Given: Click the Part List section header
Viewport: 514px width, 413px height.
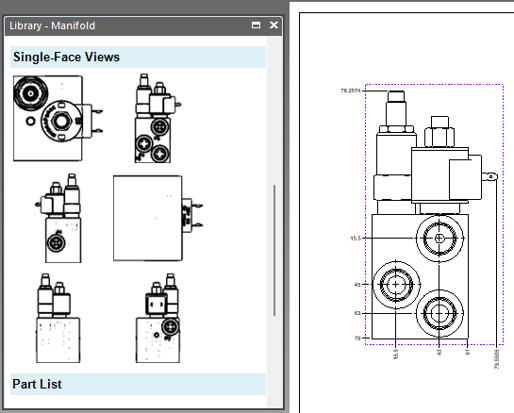Looking at the screenshot, I should 138,384.
